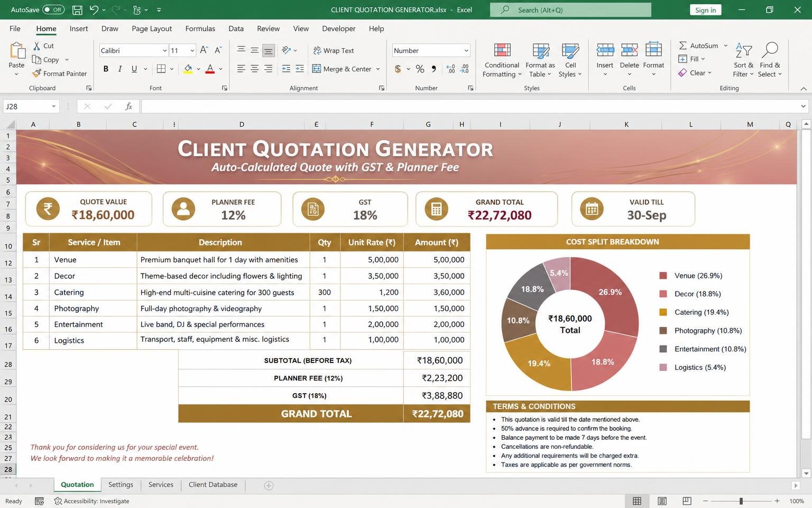Open Cell Styles dropdown
Viewport: 812px width, 508px height.
[x=570, y=60]
